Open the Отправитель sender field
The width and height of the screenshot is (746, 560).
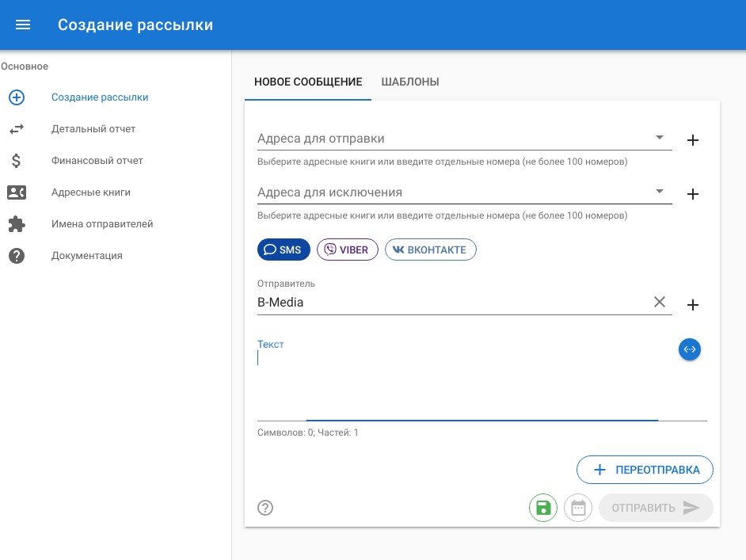[451, 303]
